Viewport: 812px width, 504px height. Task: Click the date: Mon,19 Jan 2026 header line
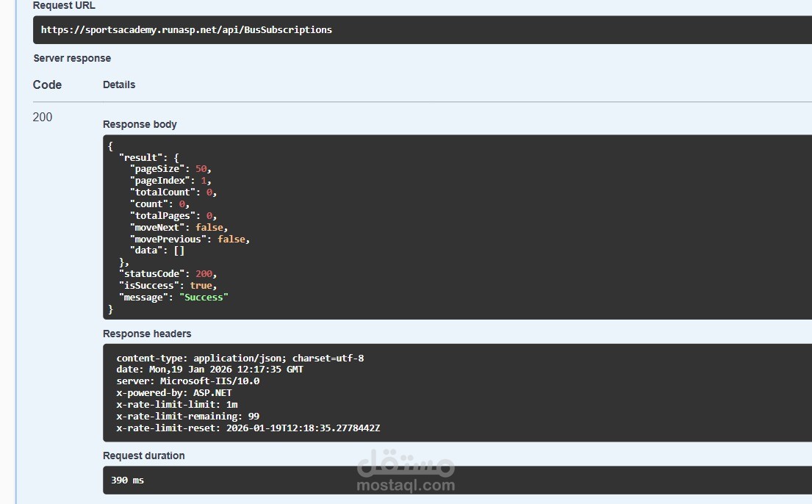click(x=209, y=370)
